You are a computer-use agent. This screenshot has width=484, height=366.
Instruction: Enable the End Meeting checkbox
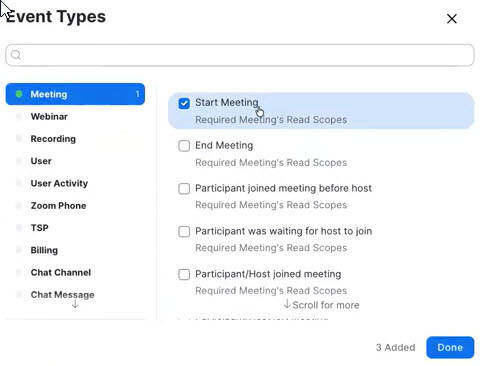pos(184,146)
